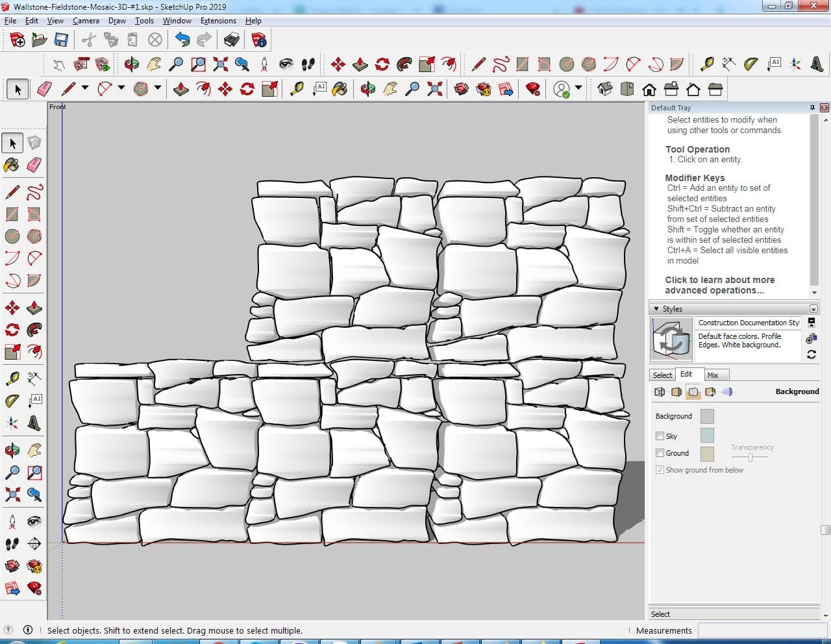
Task: Open the Camera menu
Action: [x=86, y=21]
